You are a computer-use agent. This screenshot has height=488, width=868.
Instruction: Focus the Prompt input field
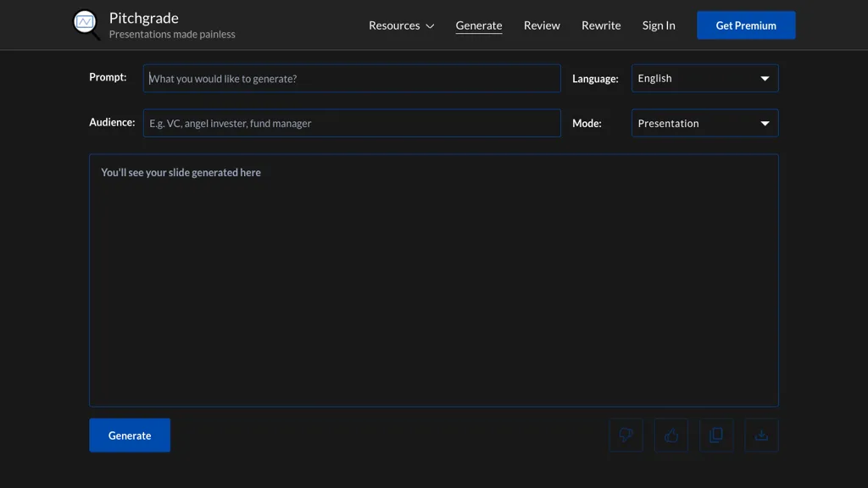pos(352,78)
